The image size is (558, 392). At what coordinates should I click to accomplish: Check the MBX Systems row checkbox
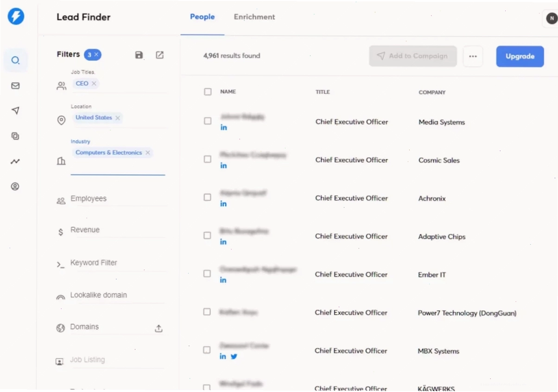(207, 350)
